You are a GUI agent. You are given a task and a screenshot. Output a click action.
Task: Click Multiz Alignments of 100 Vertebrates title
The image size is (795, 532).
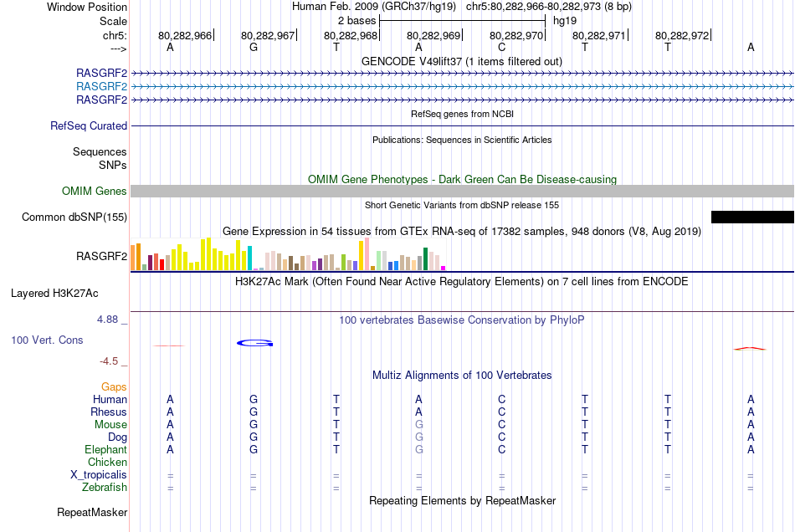(x=462, y=376)
